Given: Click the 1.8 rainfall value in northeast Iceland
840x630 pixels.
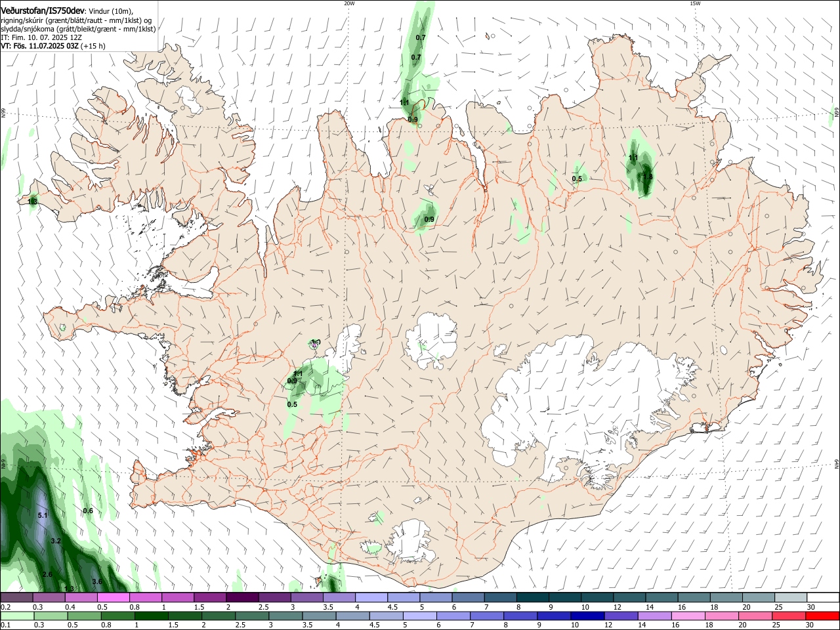Looking at the screenshot, I should (648, 176).
